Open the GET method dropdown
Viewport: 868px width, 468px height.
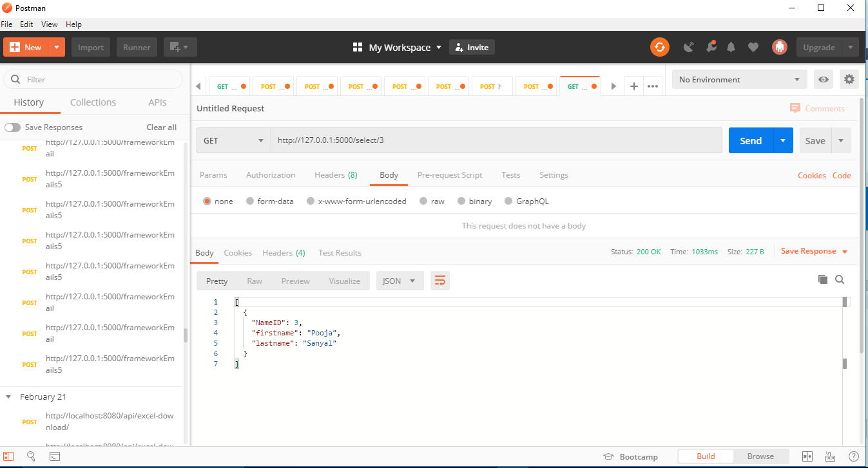tap(233, 140)
